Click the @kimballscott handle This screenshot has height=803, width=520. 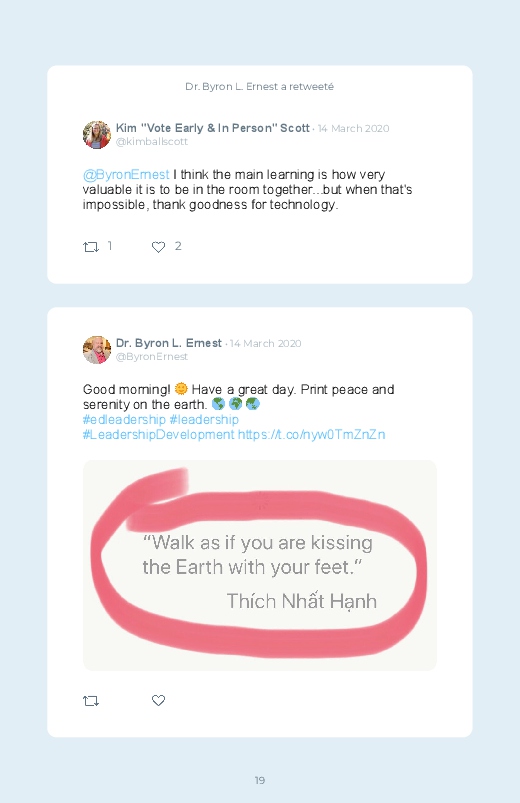tap(152, 142)
